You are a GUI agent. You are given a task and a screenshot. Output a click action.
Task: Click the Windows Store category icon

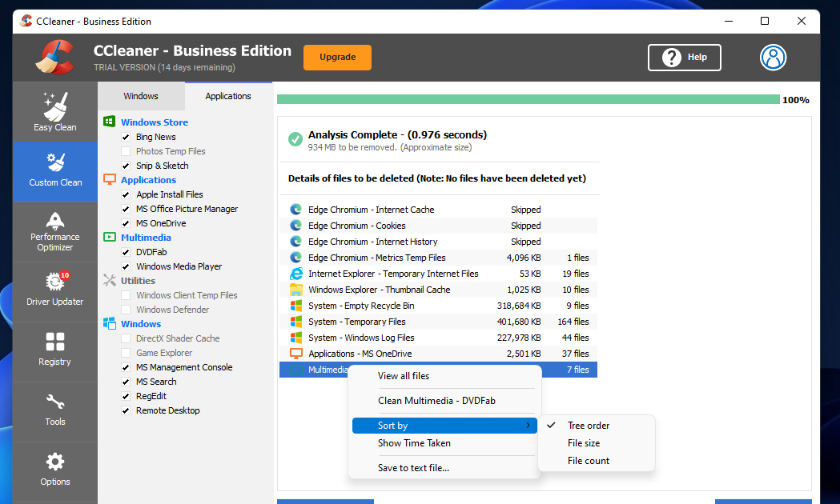tap(109, 122)
